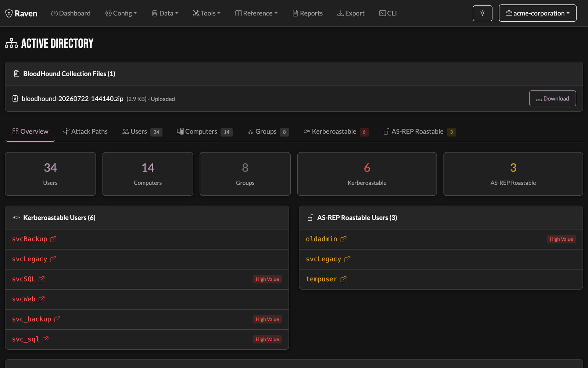Viewport: 588px width, 368px height.
Task: Switch to the AS-REP Roastable tab
Action: (420, 132)
